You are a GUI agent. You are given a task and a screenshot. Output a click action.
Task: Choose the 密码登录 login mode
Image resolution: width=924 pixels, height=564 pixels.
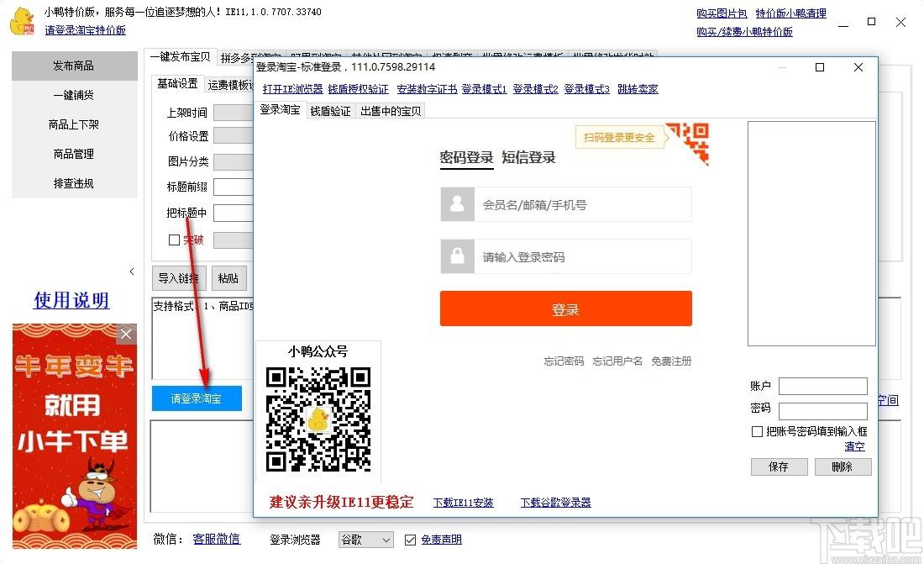(466, 157)
